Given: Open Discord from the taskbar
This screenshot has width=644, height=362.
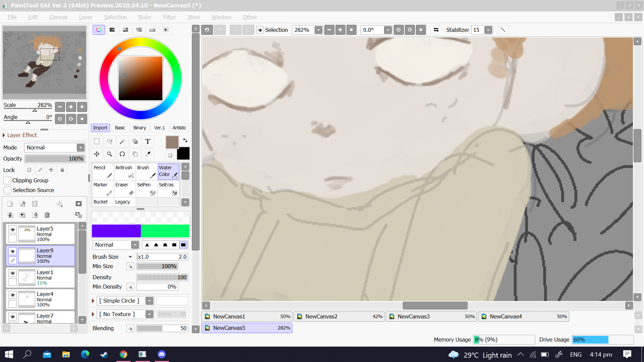Looking at the screenshot, I should 162,354.
